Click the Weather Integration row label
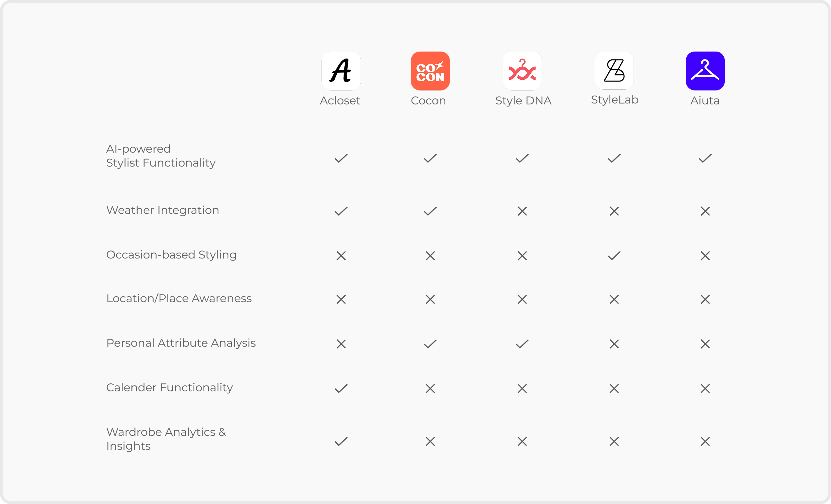Screen dimensions: 831x504 tap(163, 210)
